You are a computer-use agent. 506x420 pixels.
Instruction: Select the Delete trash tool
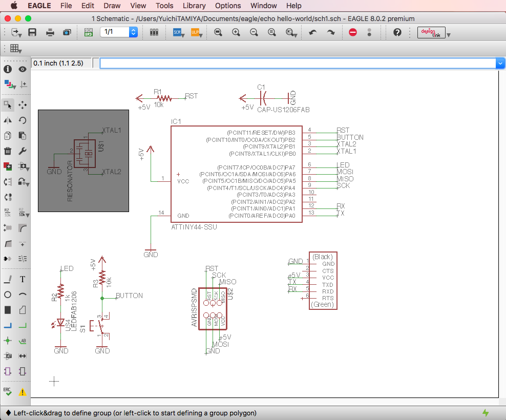coord(8,151)
